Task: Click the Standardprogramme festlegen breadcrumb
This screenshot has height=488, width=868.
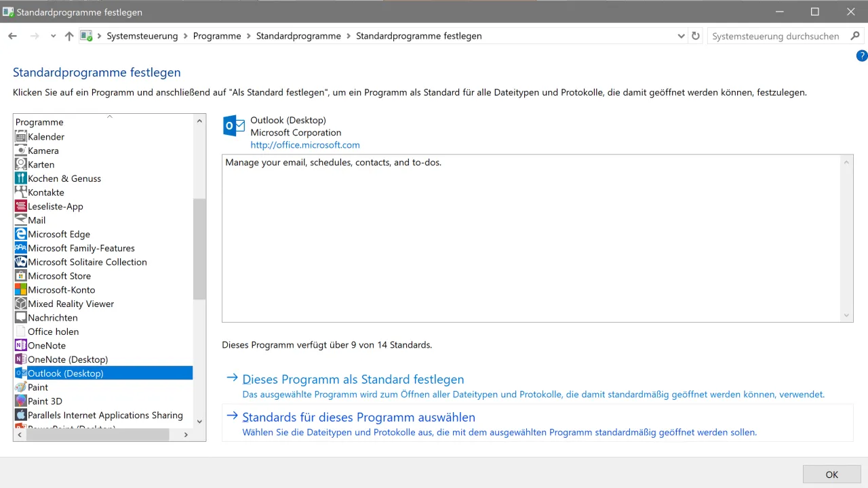Action: [x=419, y=36]
